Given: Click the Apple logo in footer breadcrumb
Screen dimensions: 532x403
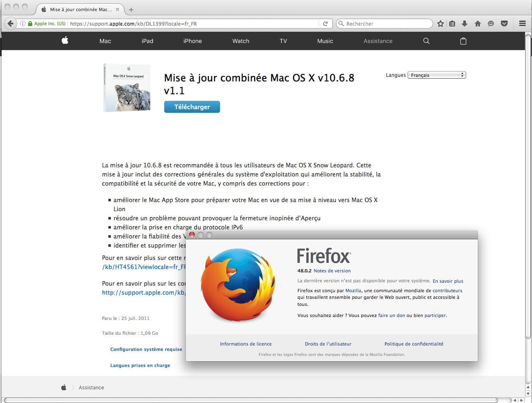Looking at the screenshot, I should [x=64, y=387].
